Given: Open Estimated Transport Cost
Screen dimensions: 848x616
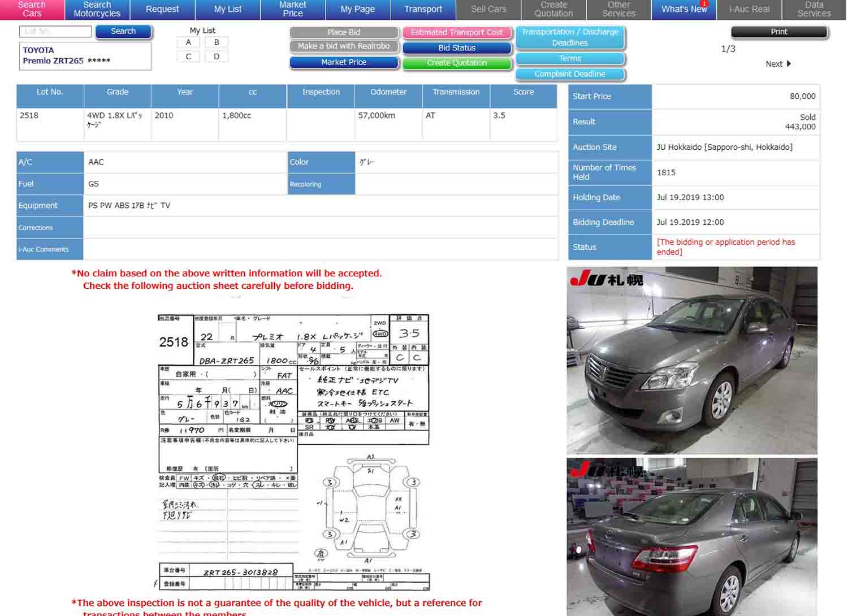Looking at the screenshot, I should 457,32.
